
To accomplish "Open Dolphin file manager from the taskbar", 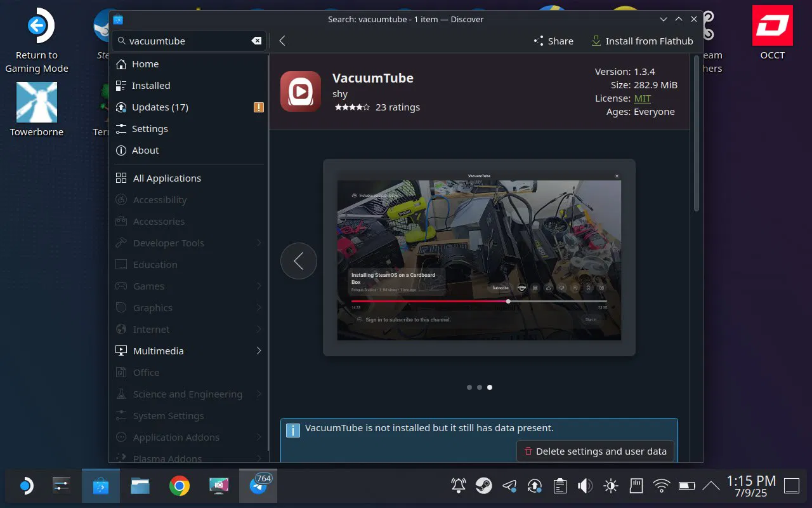I will click(x=140, y=486).
